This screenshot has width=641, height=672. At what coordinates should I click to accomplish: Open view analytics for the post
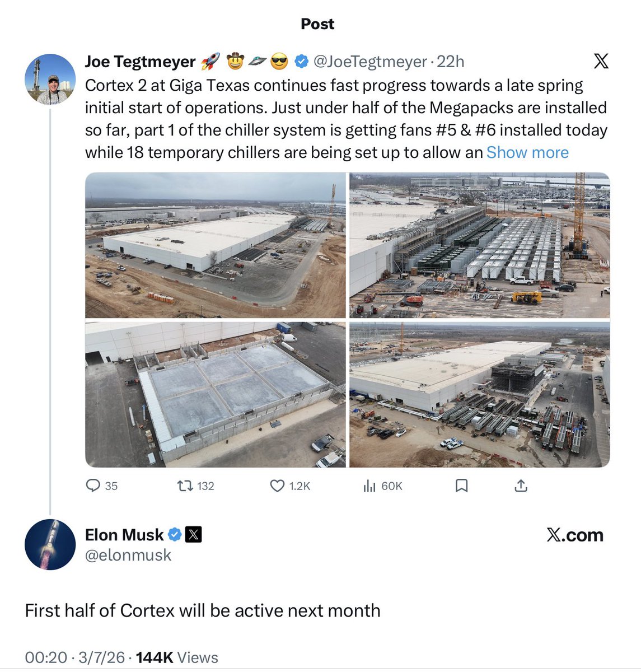369,486
